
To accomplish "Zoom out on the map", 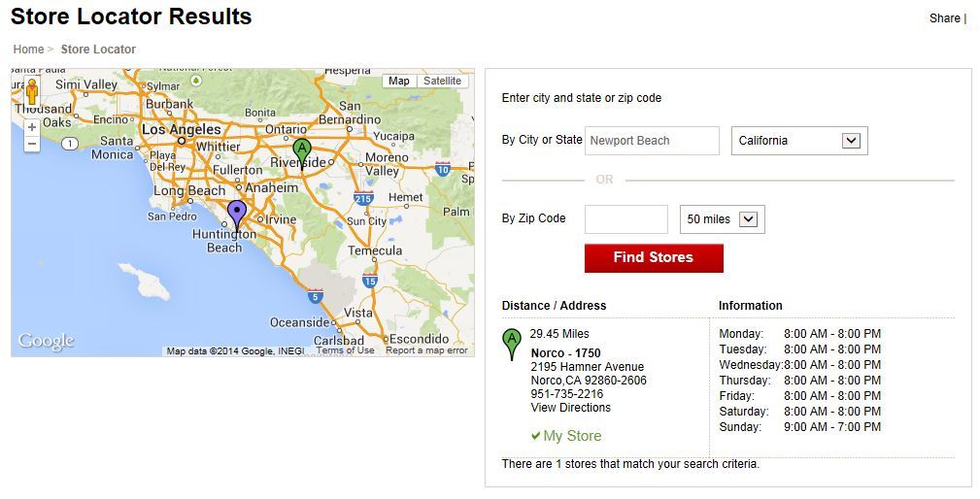I will (32, 145).
